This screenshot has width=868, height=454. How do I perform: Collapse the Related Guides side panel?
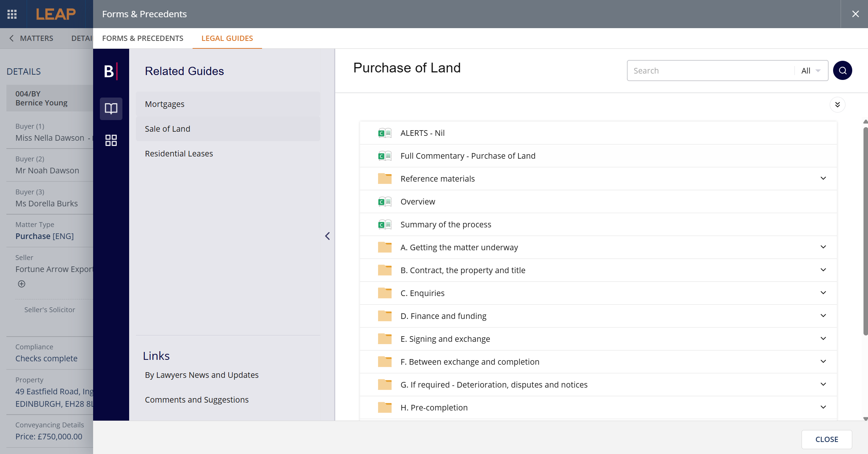(327, 236)
